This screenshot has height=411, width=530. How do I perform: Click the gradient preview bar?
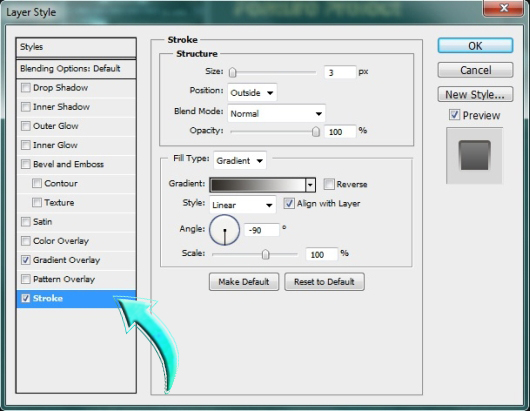point(258,185)
